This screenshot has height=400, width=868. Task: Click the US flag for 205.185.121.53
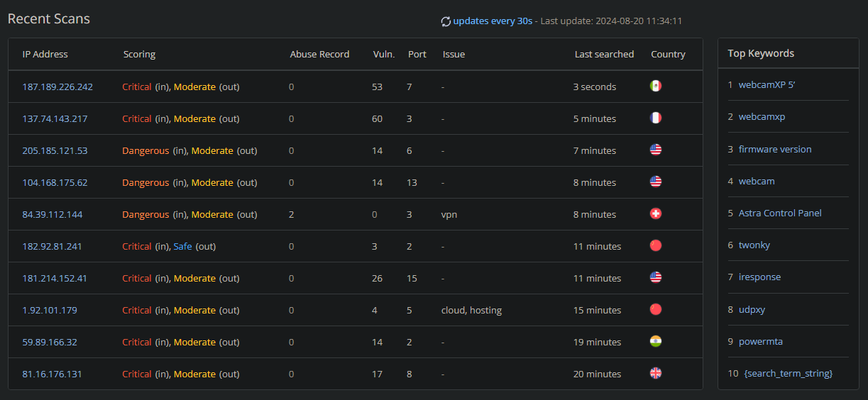(656, 150)
